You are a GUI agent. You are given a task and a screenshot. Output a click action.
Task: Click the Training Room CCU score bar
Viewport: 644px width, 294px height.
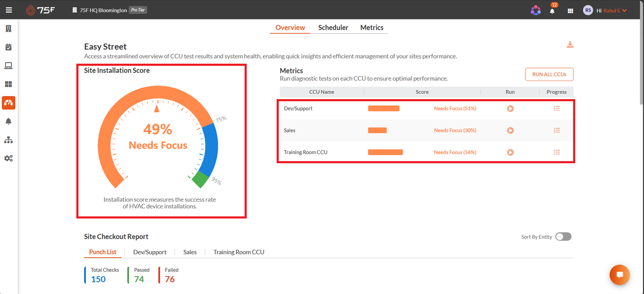(385, 152)
